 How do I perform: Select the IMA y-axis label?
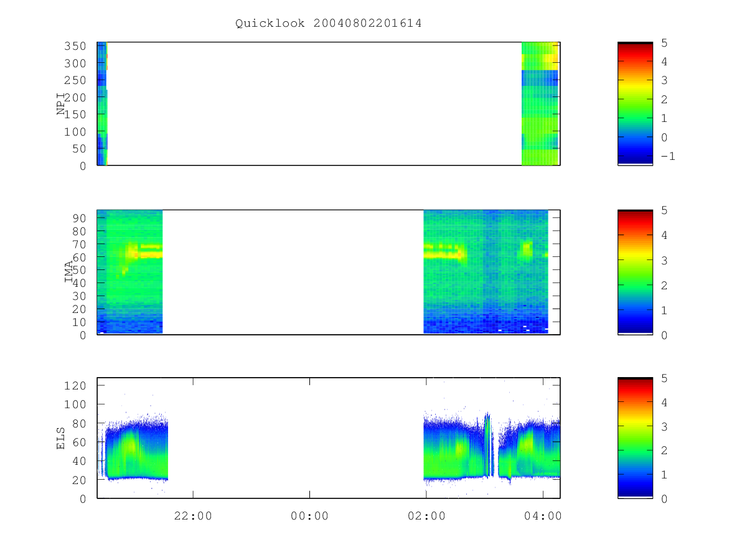point(68,273)
